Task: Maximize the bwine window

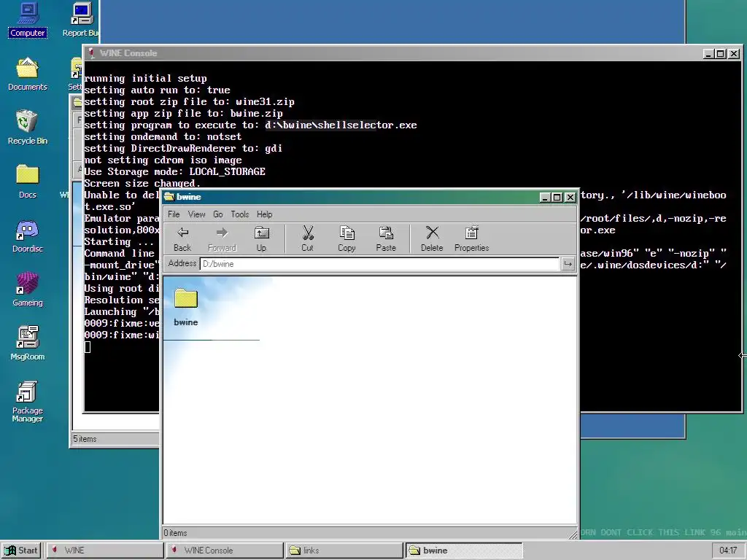Action: point(557,197)
